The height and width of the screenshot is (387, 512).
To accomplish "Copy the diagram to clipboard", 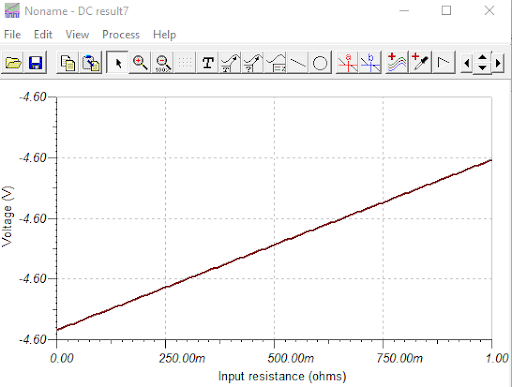I will tap(68, 63).
